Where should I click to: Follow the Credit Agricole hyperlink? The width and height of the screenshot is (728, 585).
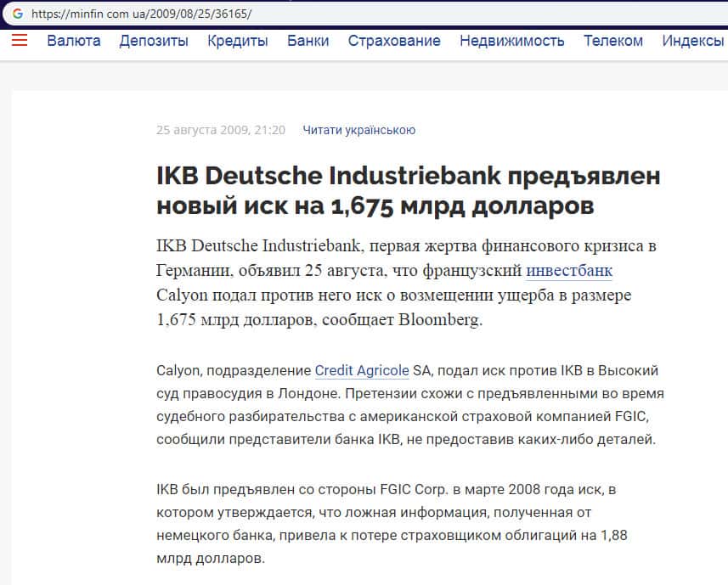362,371
